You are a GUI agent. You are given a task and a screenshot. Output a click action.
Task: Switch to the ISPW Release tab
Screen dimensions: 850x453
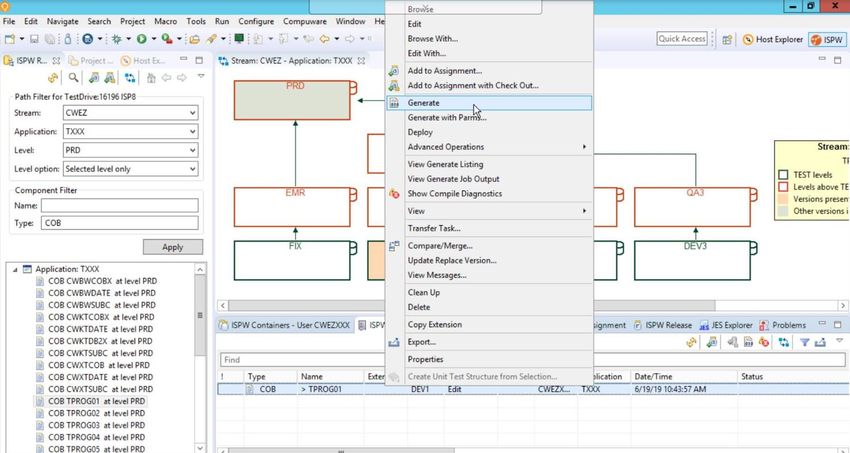[x=662, y=325]
